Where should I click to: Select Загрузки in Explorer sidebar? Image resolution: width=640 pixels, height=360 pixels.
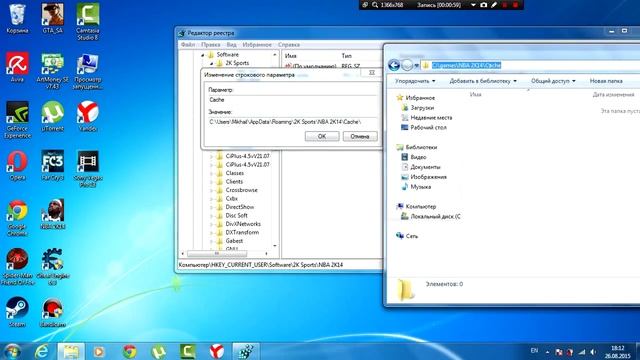pos(422,108)
